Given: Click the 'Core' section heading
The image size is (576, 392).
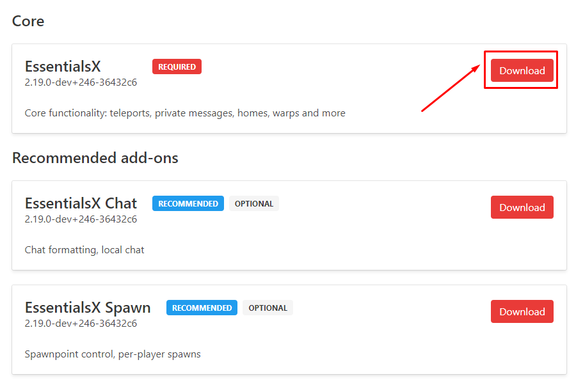Looking at the screenshot, I should point(28,21).
